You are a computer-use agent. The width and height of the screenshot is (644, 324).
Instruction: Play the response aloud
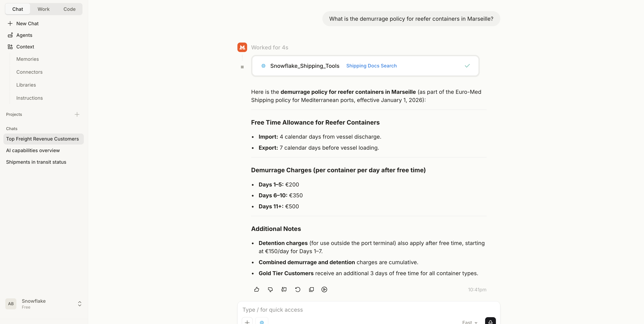324,289
